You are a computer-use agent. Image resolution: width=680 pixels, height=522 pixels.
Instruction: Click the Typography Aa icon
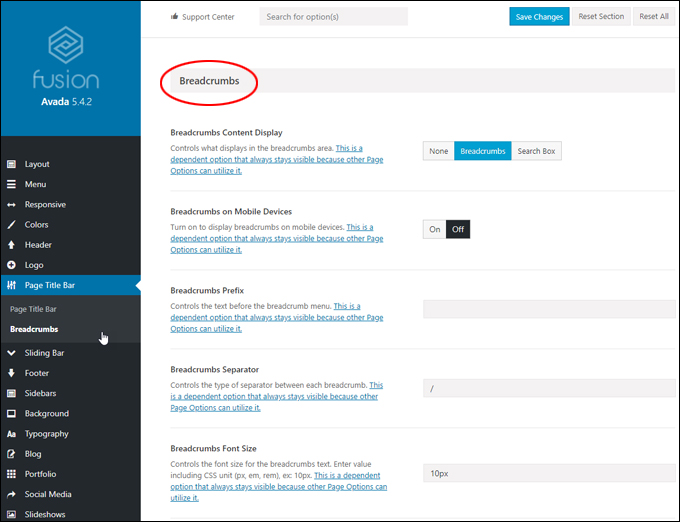(12, 434)
